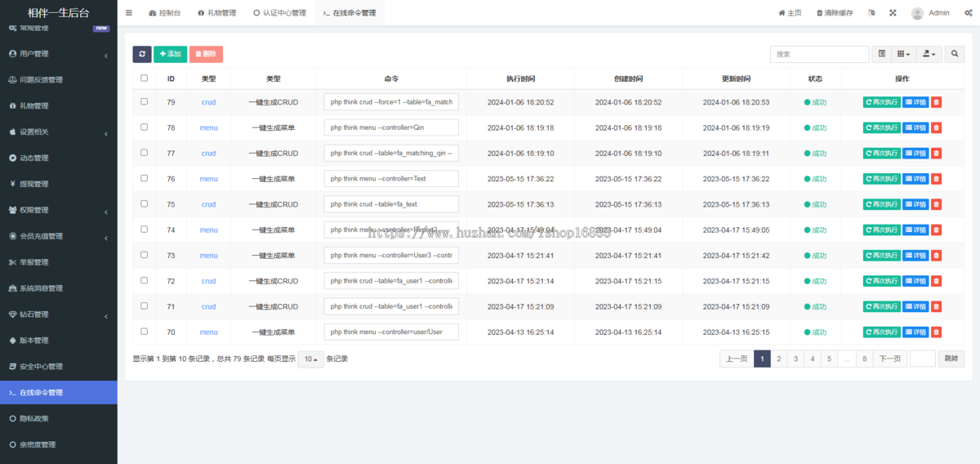980x464 pixels.
Task: Check the checkbox for row ID 74
Action: coord(145,229)
